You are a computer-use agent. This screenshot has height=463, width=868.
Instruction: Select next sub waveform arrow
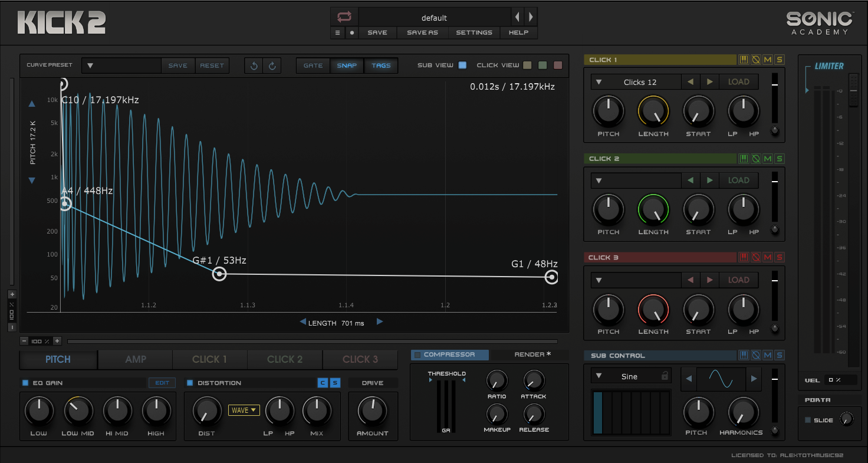(x=754, y=379)
